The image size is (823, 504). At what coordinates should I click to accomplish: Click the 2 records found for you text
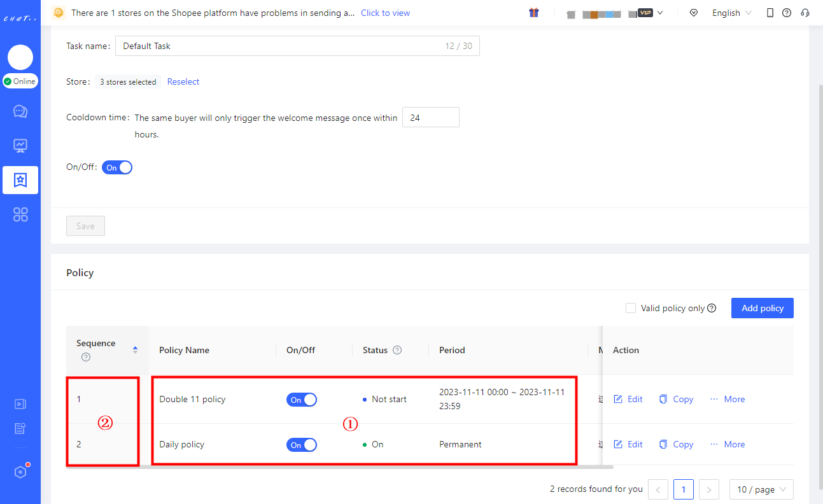pos(596,489)
